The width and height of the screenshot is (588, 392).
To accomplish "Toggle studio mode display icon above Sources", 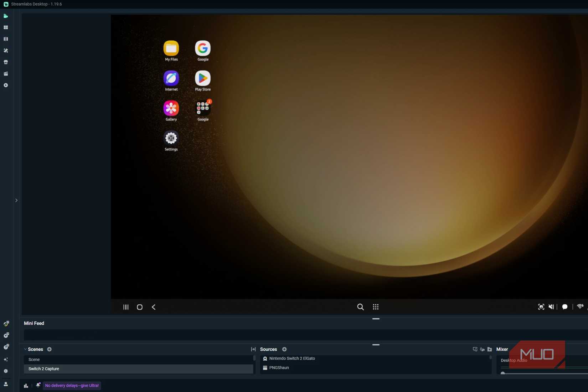I will (x=475, y=349).
